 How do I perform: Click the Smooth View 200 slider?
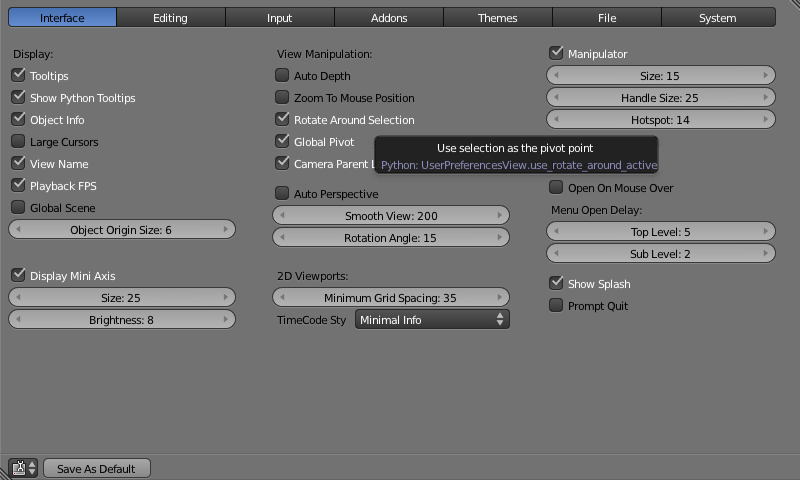(x=391, y=216)
